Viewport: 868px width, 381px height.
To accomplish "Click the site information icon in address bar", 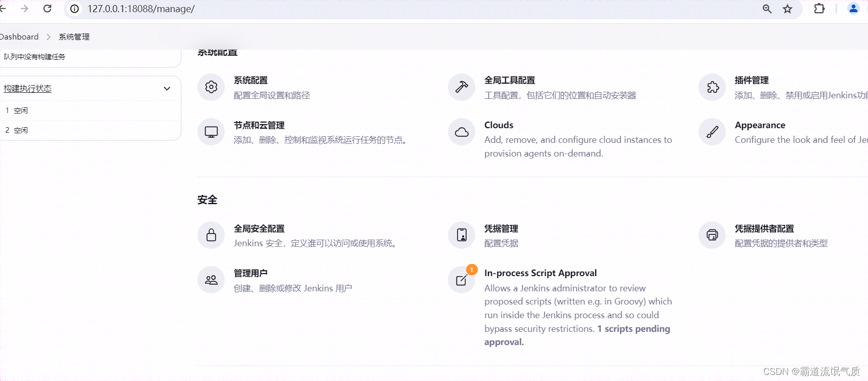I will tap(74, 9).
